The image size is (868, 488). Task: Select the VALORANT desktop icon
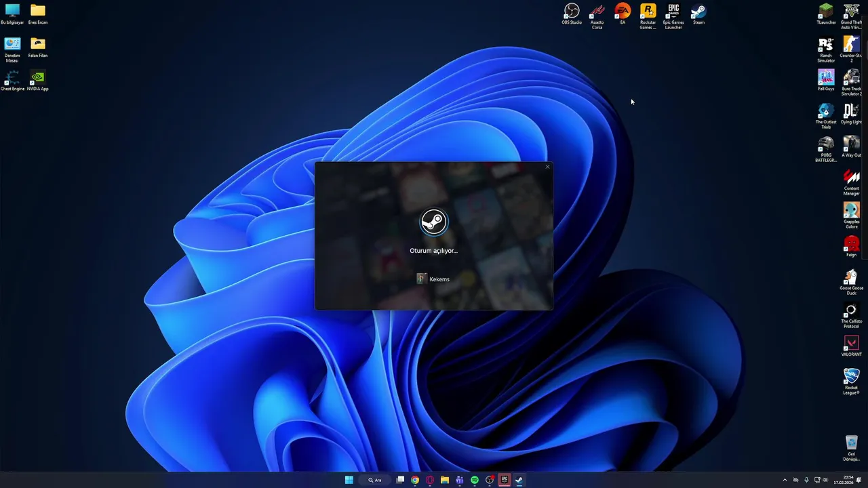(x=852, y=346)
